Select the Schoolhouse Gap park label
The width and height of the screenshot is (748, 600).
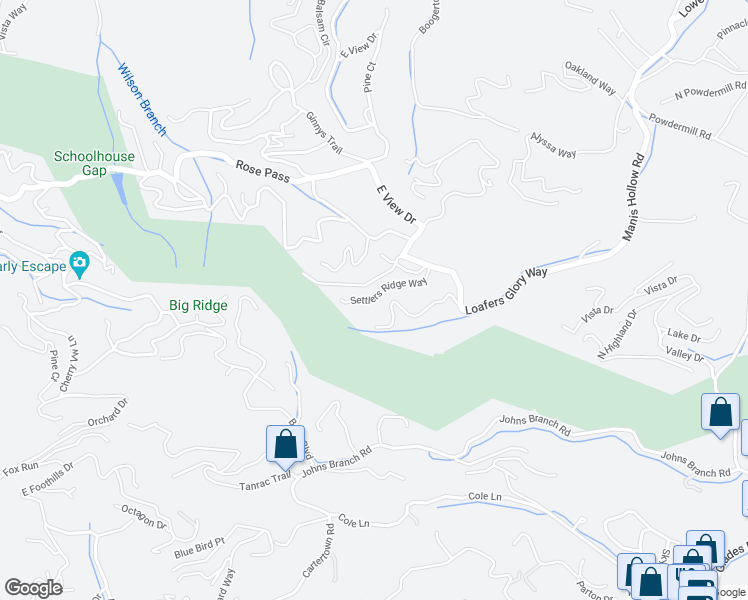(94, 163)
